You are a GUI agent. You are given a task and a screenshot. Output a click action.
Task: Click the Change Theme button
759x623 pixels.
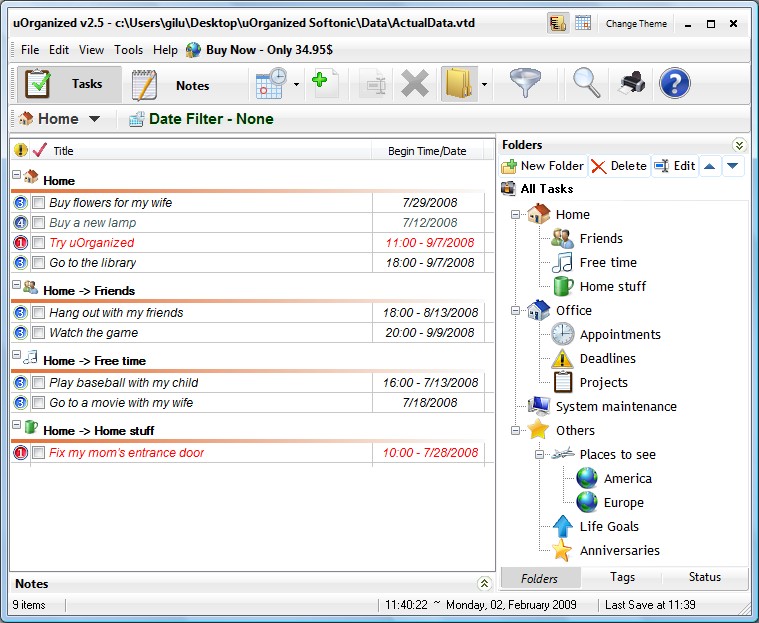[x=636, y=24]
